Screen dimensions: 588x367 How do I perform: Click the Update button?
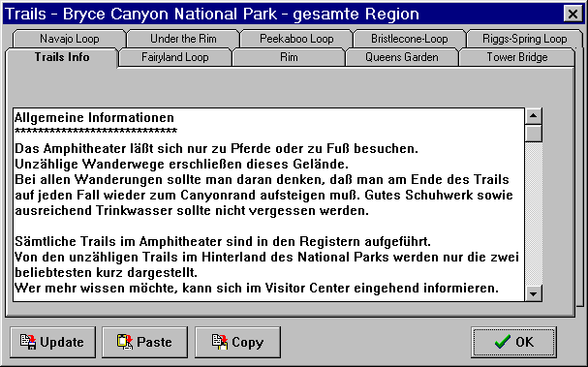(x=53, y=342)
